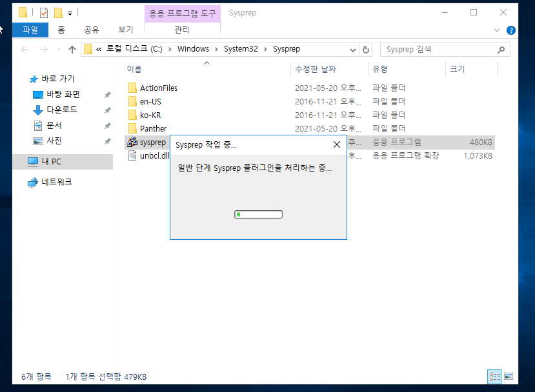The height and width of the screenshot is (392, 535).
Task: Go up one folder level
Action: [x=72, y=50]
